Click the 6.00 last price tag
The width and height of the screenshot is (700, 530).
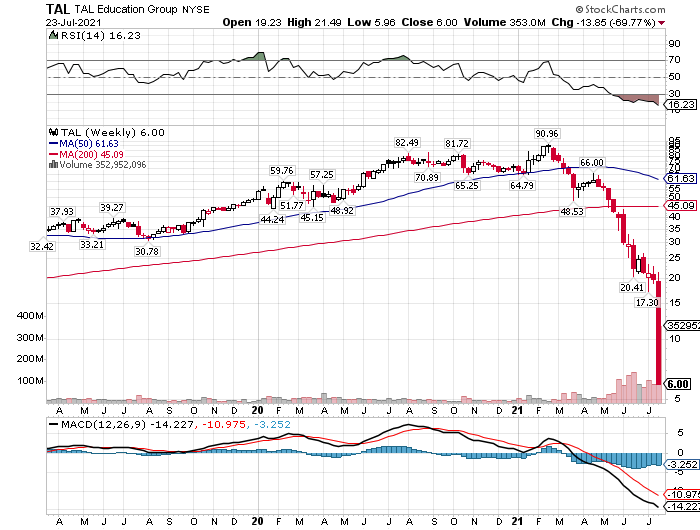coord(678,384)
